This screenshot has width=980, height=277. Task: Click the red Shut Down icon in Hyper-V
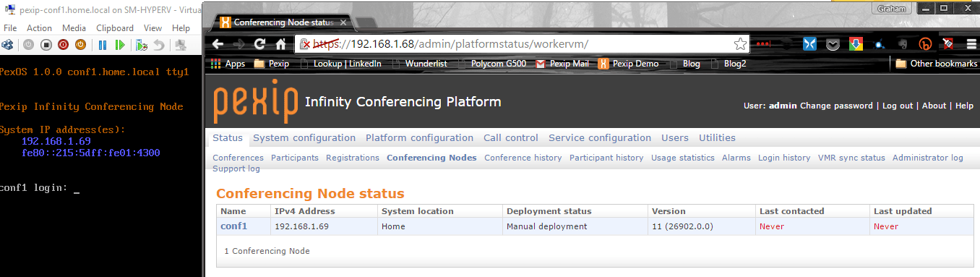63,45
